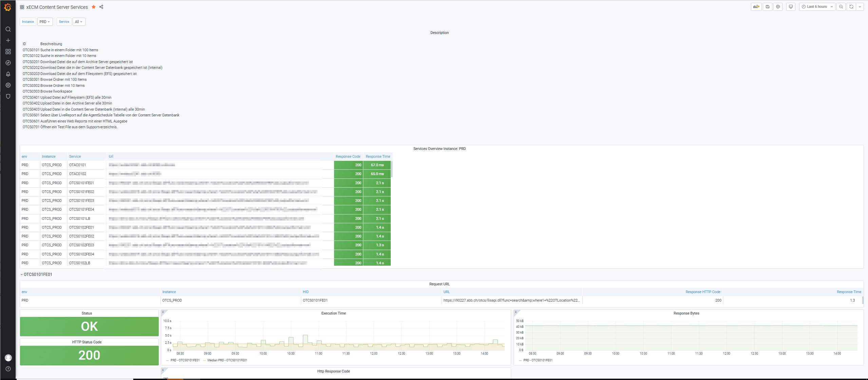Click the Services Overview table scrollbar
Image resolution: width=868 pixels, height=380 pixels.
coord(392,169)
